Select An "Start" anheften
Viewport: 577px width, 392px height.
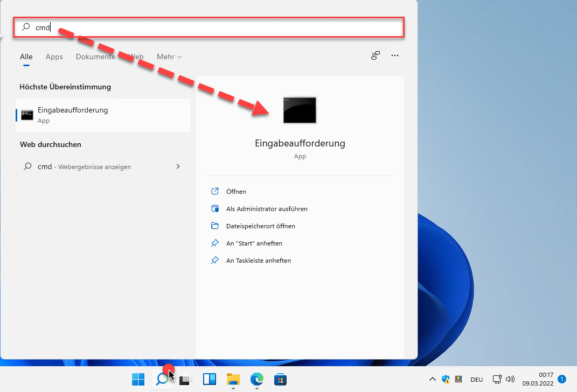click(x=254, y=243)
